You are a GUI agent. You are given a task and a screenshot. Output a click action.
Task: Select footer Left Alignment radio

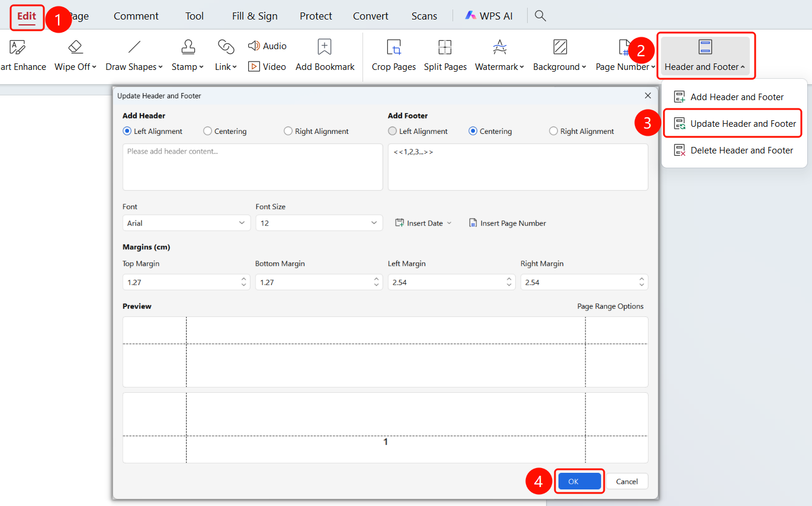(x=392, y=132)
